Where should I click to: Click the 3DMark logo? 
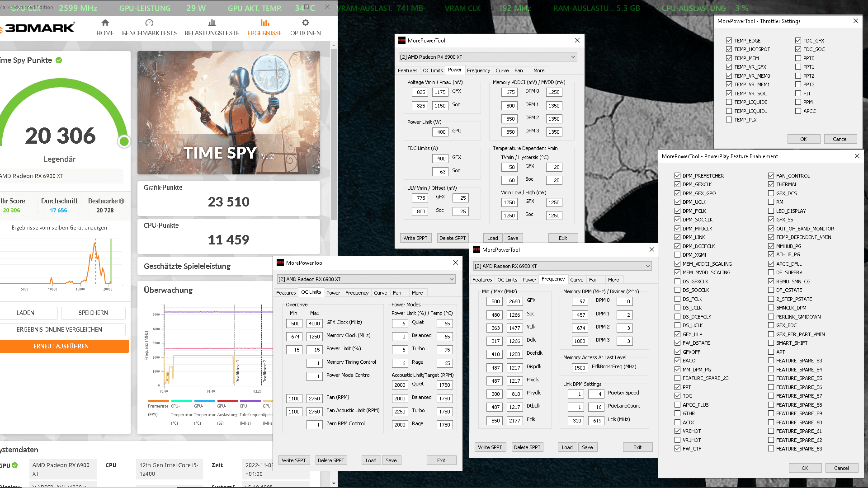[38, 28]
